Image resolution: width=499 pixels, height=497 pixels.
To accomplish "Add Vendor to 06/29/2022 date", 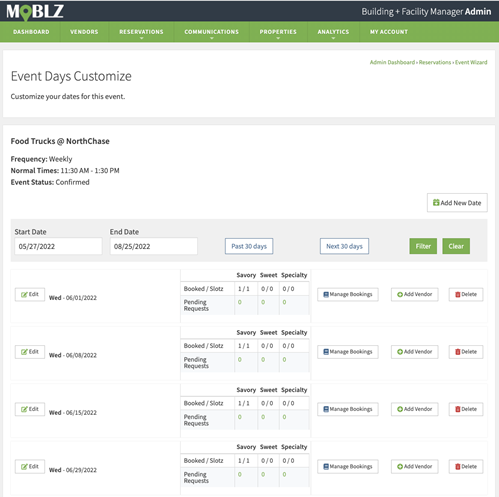I will pyautogui.click(x=414, y=466).
